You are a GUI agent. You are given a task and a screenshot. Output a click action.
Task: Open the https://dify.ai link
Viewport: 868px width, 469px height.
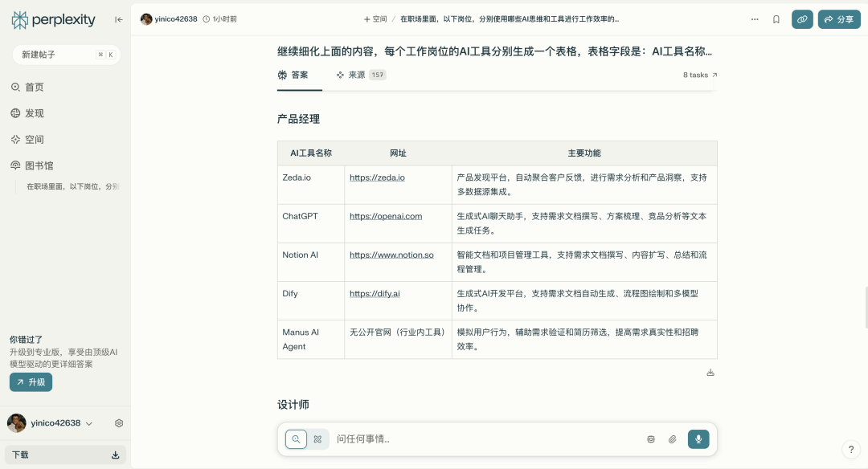pos(375,294)
